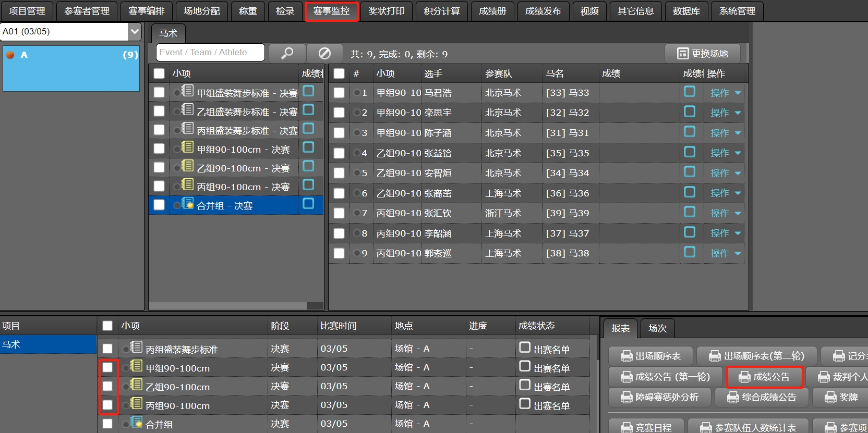The image size is (868, 433).
Task: Open the A01 (03/05) session dropdown
Action: [135, 31]
